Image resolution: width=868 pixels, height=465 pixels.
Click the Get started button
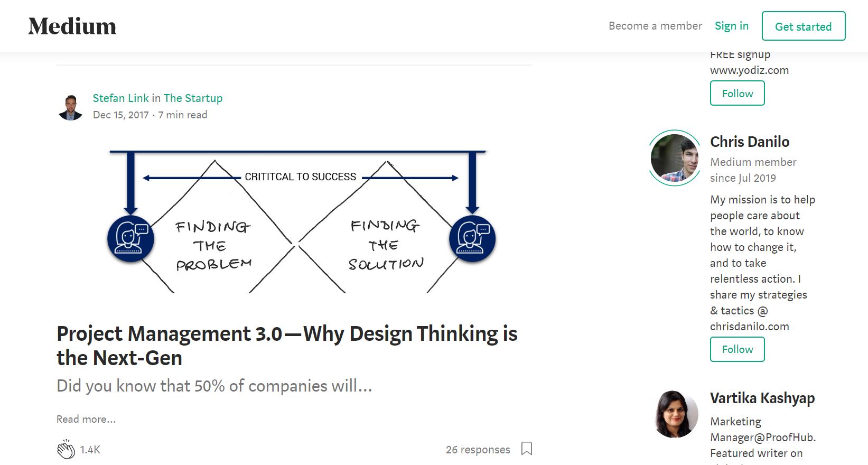pyautogui.click(x=803, y=26)
